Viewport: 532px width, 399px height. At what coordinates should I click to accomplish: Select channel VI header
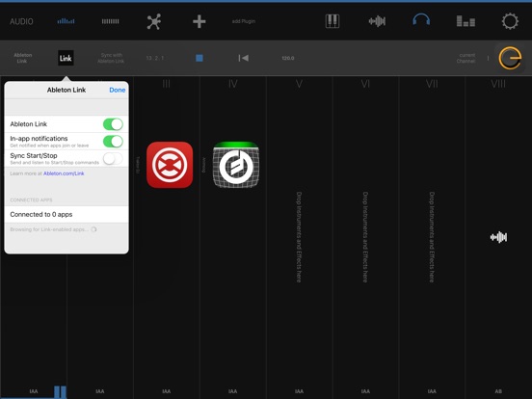pyautogui.click(x=365, y=84)
